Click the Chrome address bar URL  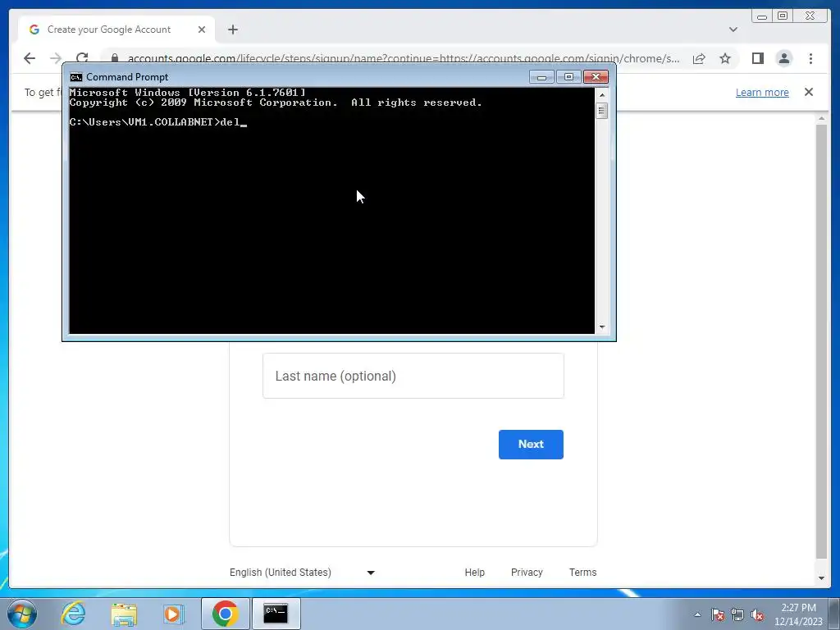(x=404, y=58)
